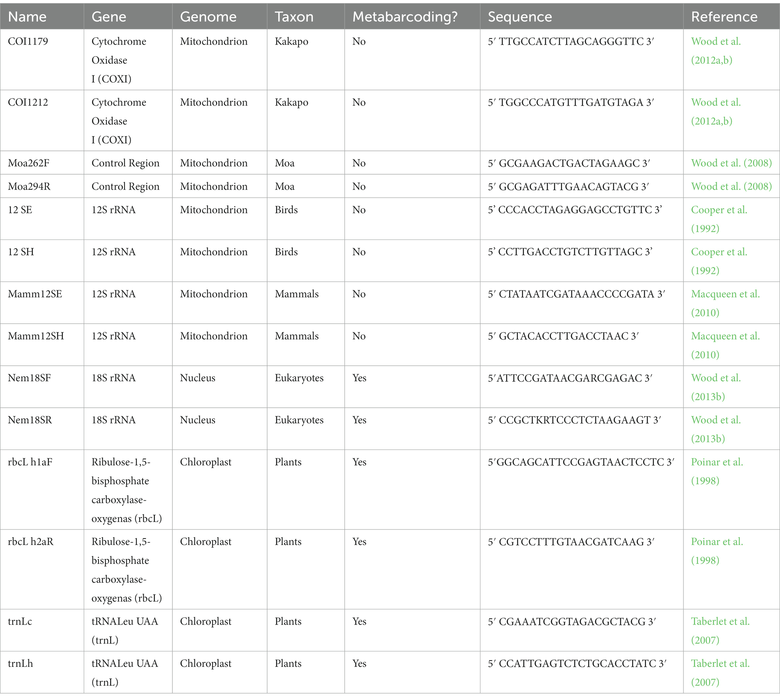Click sequence CCTTGACCTGTCTTGTTAGC

(x=570, y=252)
